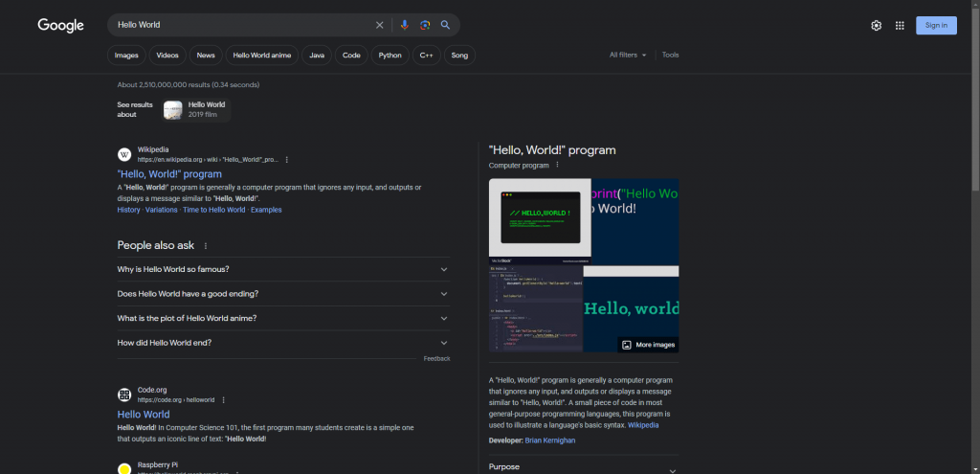Expand 'Why is Hello World so famous?'
980x474 pixels.
click(x=283, y=269)
